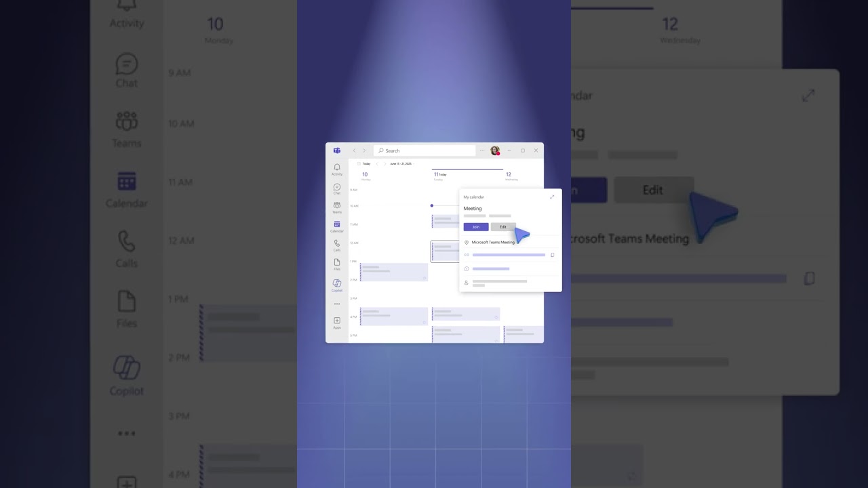Go to previous week in calendar
The height and width of the screenshot is (488, 868).
point(377,163)
